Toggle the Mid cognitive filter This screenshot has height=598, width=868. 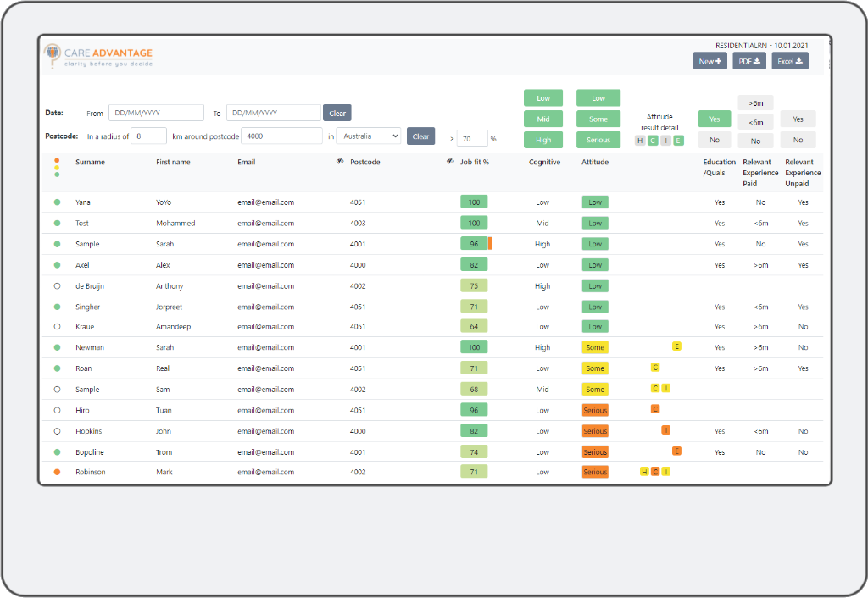543,119
